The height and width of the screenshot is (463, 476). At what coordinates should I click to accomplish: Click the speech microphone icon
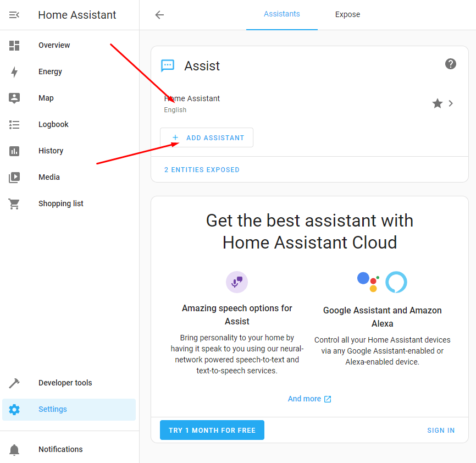237,282
